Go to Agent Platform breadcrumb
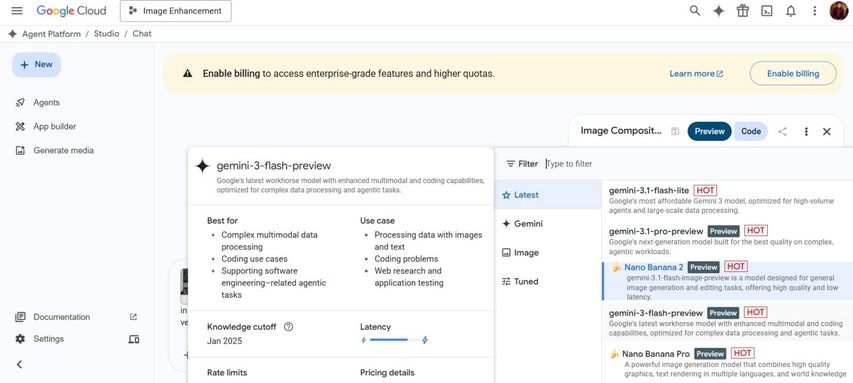The image size is (853, 383). 51,34
